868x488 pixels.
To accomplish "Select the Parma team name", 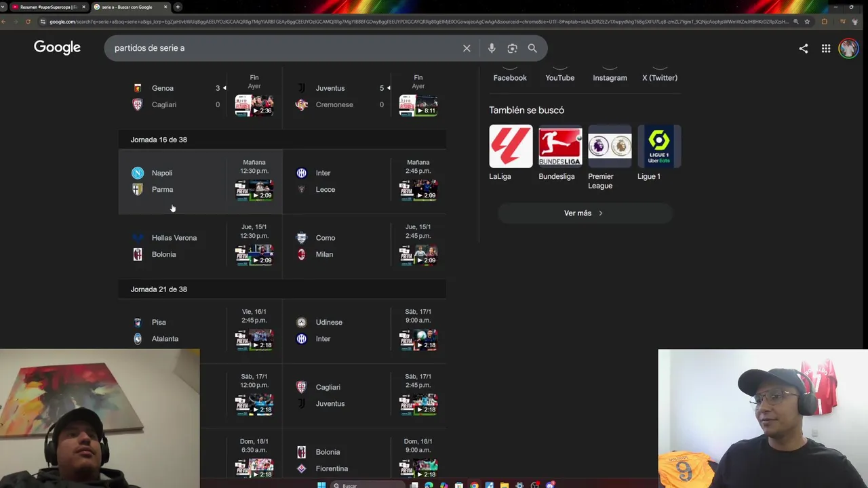I will (x=162, y=189).
